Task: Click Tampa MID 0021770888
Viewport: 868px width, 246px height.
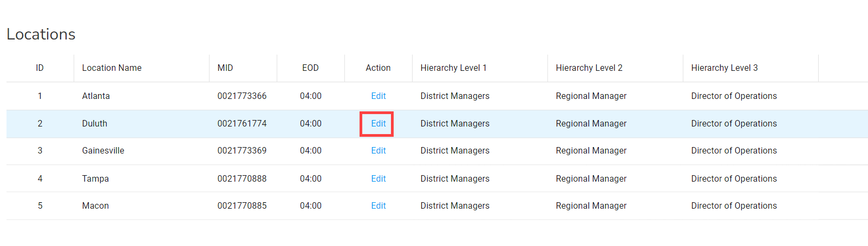Action: pos(242,179)
